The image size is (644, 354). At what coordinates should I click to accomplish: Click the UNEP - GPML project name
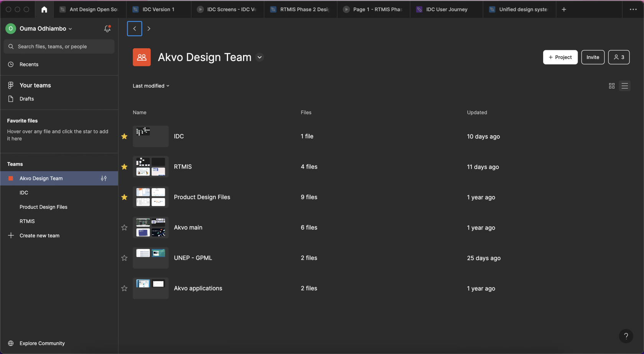(x=193, y=258)
